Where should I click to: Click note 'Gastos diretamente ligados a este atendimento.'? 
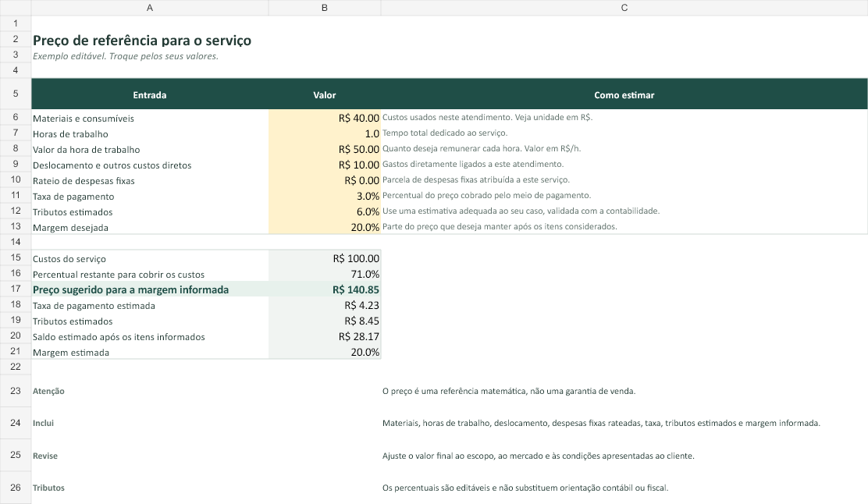coord(473,164)
